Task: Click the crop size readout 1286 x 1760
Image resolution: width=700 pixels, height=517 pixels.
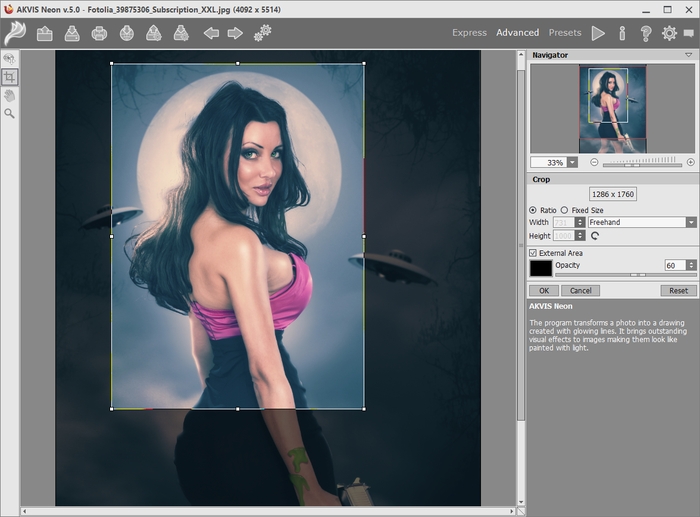Action: 612,194
